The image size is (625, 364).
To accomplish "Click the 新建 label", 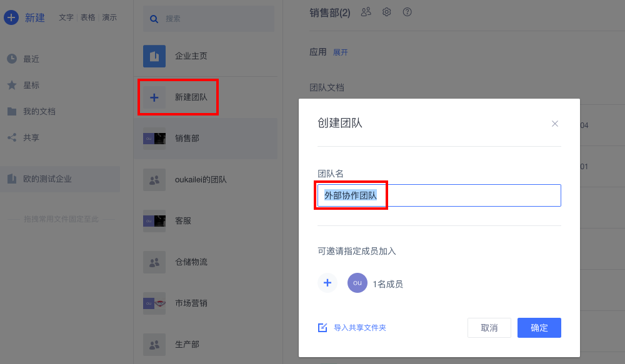I will [x=35, y=17].
